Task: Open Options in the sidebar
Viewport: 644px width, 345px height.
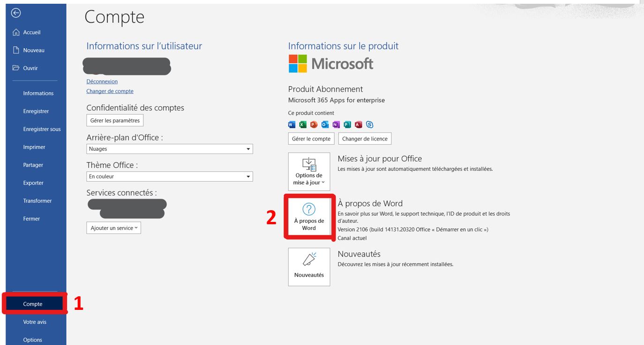Action: point(36,340)
